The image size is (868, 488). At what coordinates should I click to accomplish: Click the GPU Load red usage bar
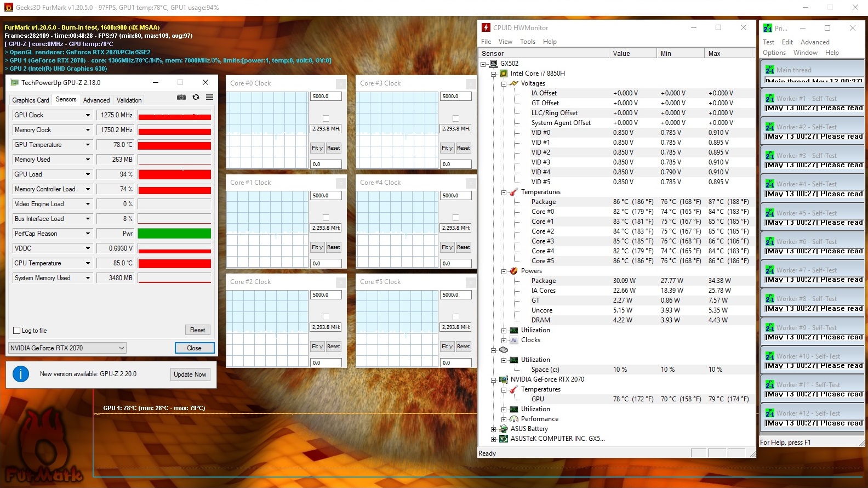pos(174,174)
